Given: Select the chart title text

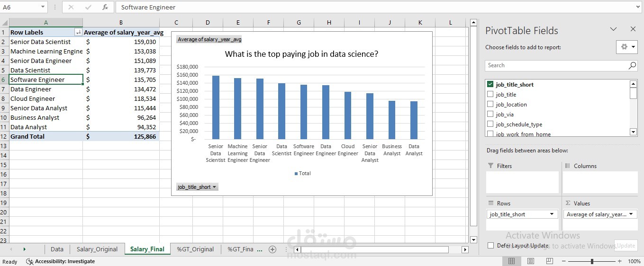Looking at the screenshot, I should click(x=301, y=54).
